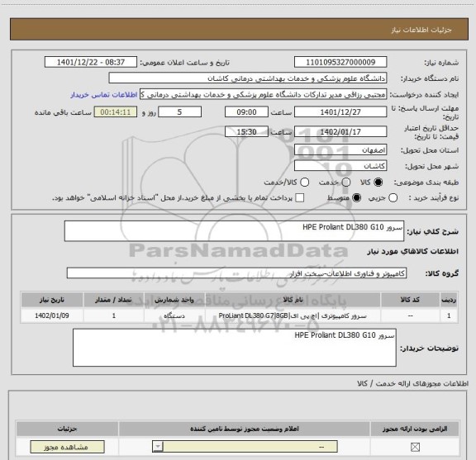Click the جزئیات اطلاعات نیاز page title
The image size is (476, 460).
tap(421, 30)
